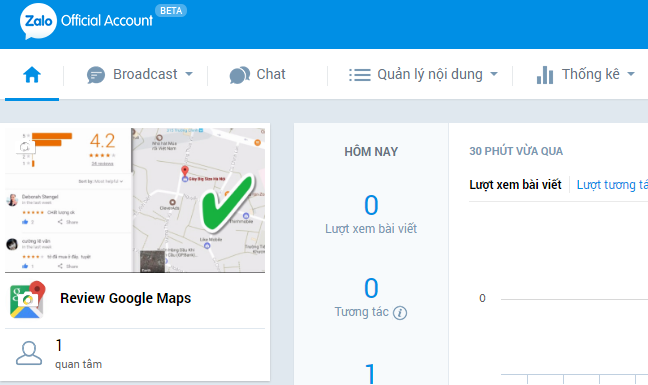Click the Broadcast speech bubble icon
This screenshot has width=648, height=385.
(x=96, y=75)
